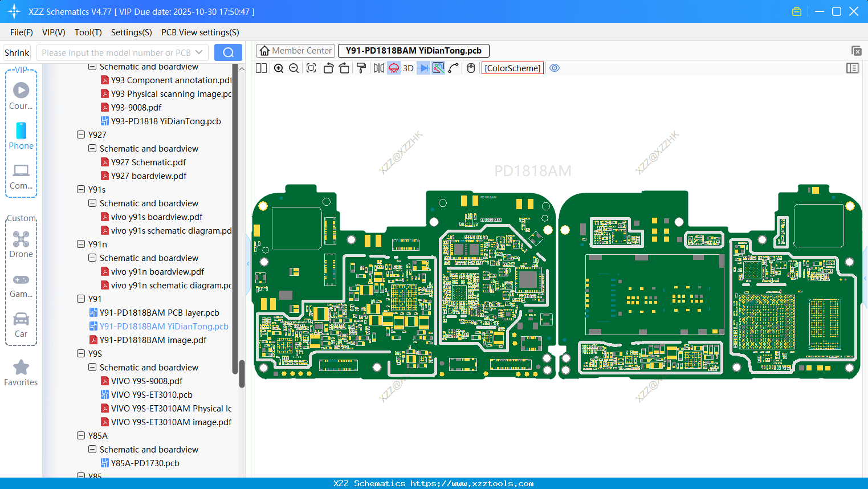
Task: Open PCB View settings(S) menu
Action: pyautogui.click(x=200, y=32)
